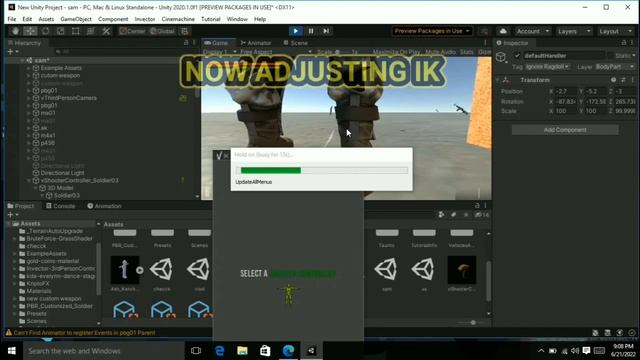Image resolution: width=640 pixels, height=360 pixels.
Task: Open the Layer dropdown BodyPart
Action: (x=615, y=67)
